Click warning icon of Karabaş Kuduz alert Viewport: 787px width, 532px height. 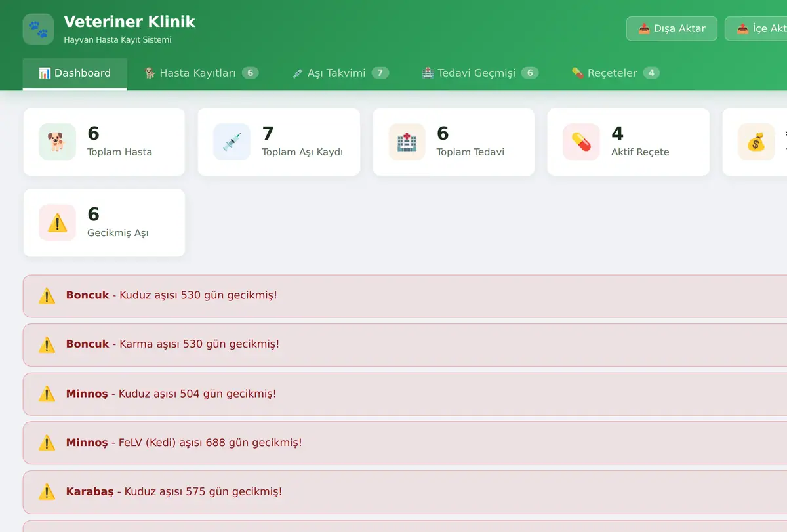click(47, 491)
